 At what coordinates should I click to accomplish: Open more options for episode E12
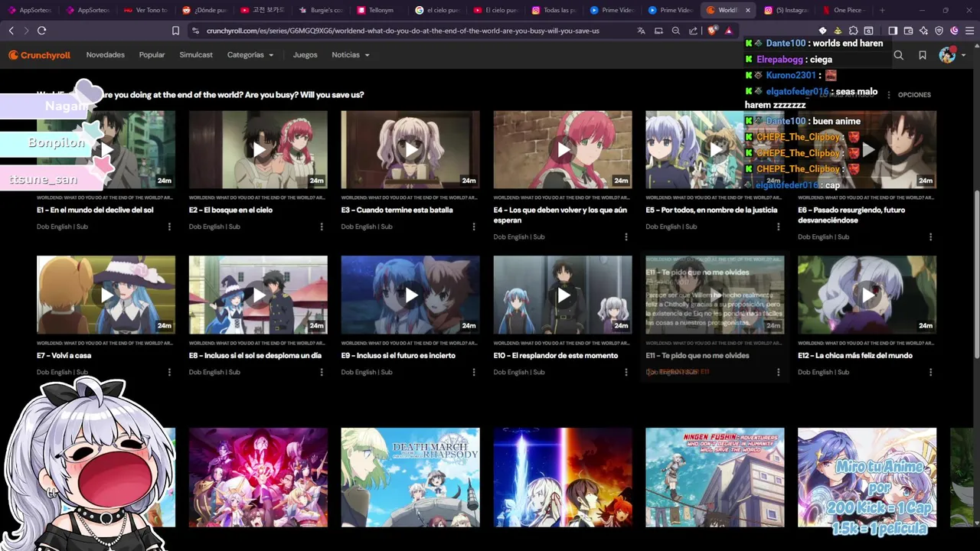930,372
